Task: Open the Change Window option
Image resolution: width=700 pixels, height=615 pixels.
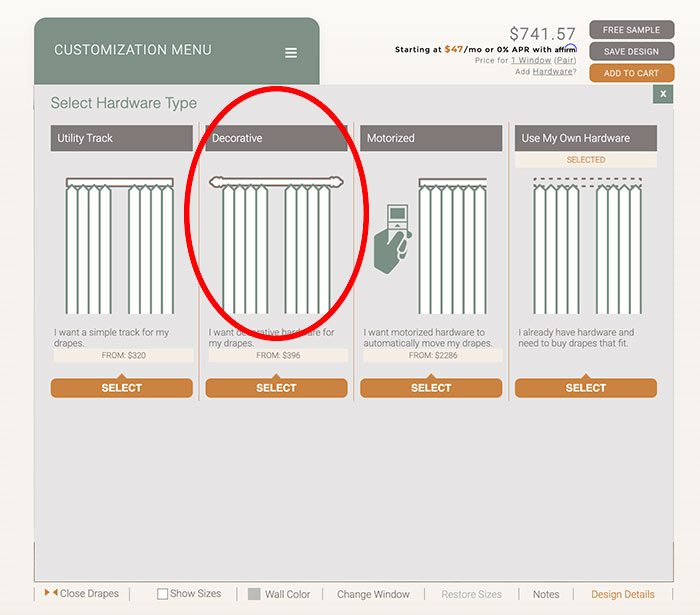Action: [x=373, y=594]
